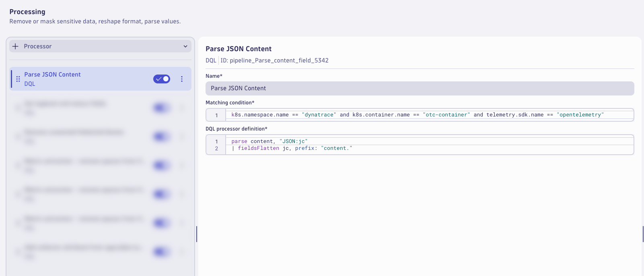Image resolution: width=644 pixels, height=276 pixels.
Task: Click the Processing section heading
Action: tap(27, 12)
